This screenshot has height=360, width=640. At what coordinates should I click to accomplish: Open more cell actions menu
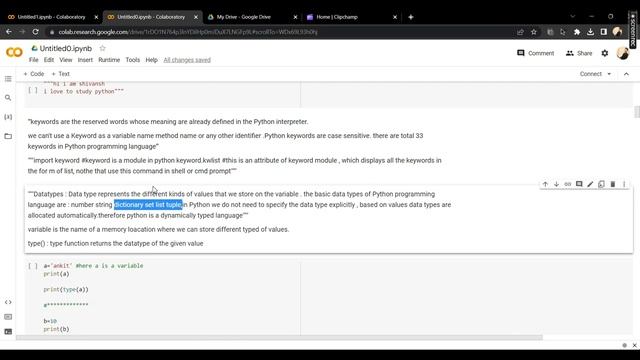tap(624, 184)
